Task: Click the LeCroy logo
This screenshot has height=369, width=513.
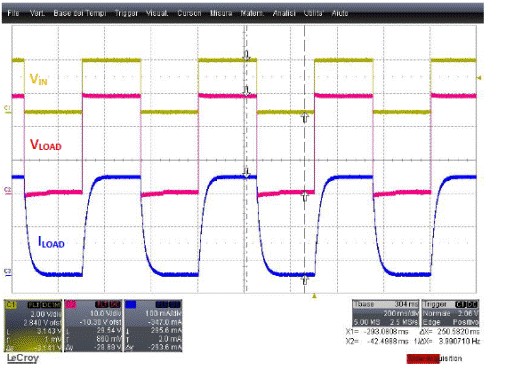Action: coord(23,359)
